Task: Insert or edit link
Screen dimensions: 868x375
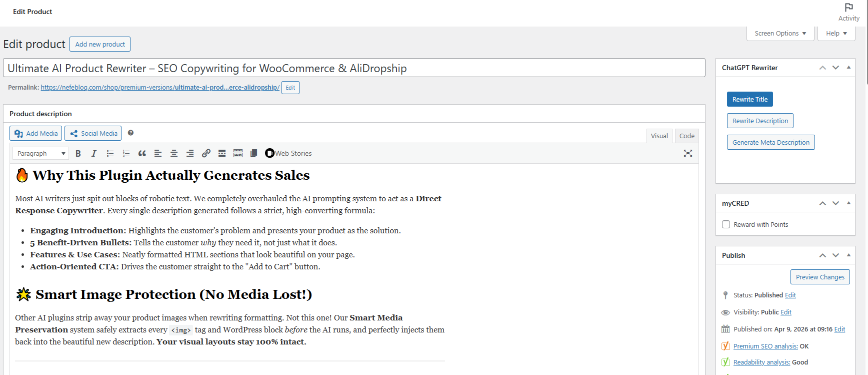Action: point(206,153)
